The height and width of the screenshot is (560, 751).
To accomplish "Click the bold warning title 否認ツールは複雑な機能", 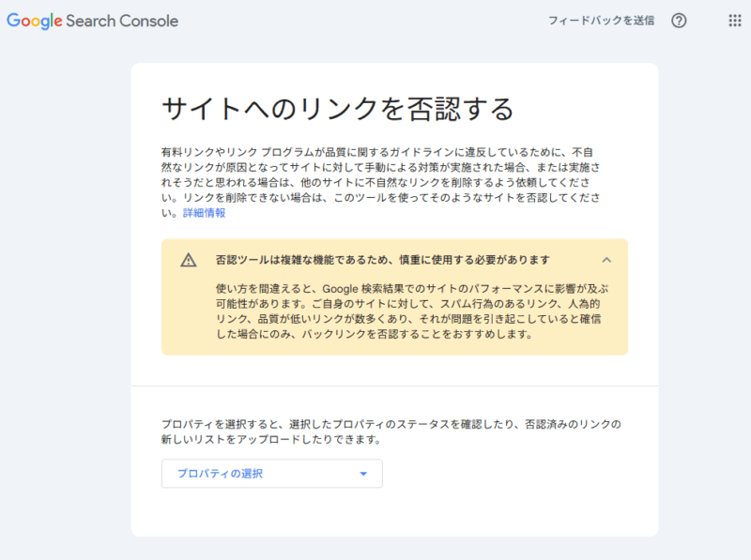I will pos(382,260).
